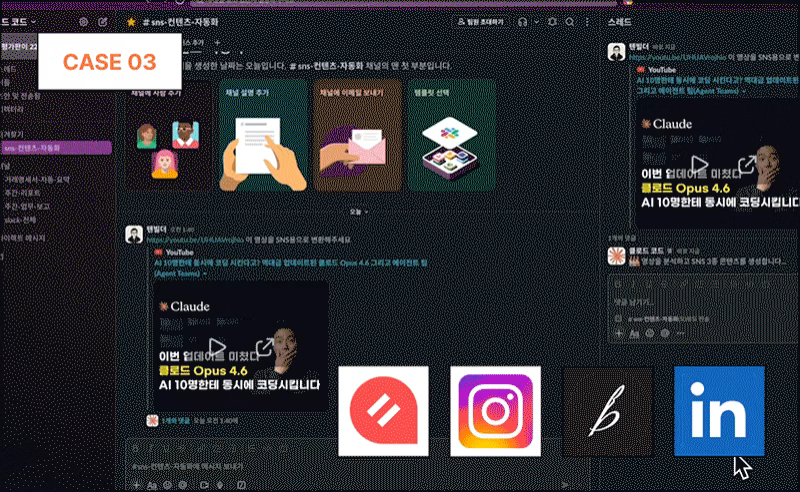The height and width of the screenshot is (492, 800).
Task: Open 거래명세서-자동-요약 channel in sidebar
Action: tap(37, 180)
